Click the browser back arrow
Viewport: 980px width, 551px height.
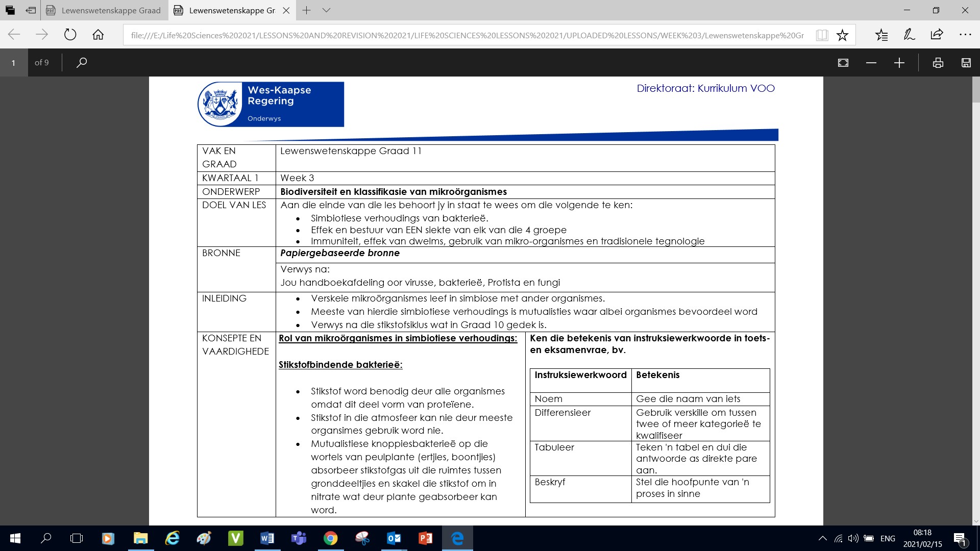[x=14, y=35]
